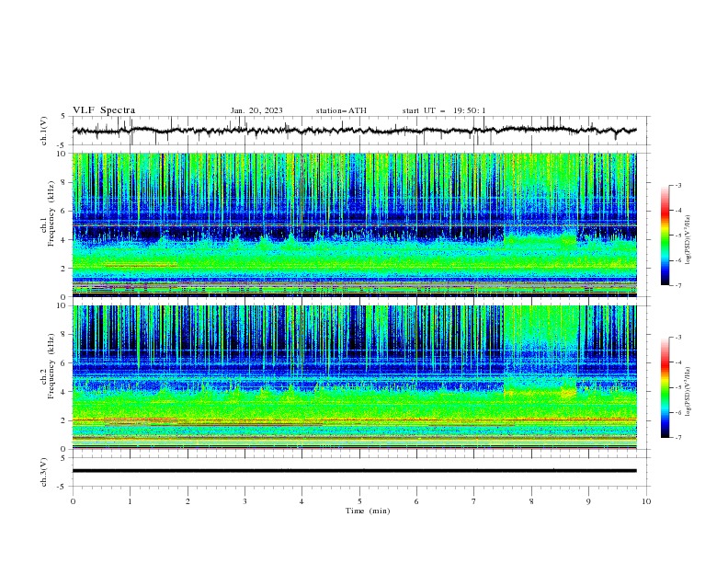The height and width of the screenshot is (563, 728).
Task: Click the "-3" tick on ch.1 color bar
Action: coord(678,185)
